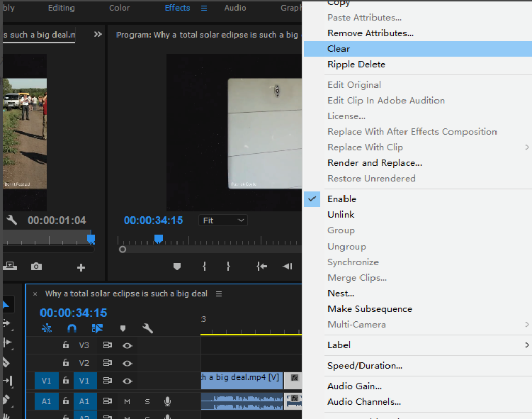
Task: Enable voice-over record on track A1
Action: (167, 401)
